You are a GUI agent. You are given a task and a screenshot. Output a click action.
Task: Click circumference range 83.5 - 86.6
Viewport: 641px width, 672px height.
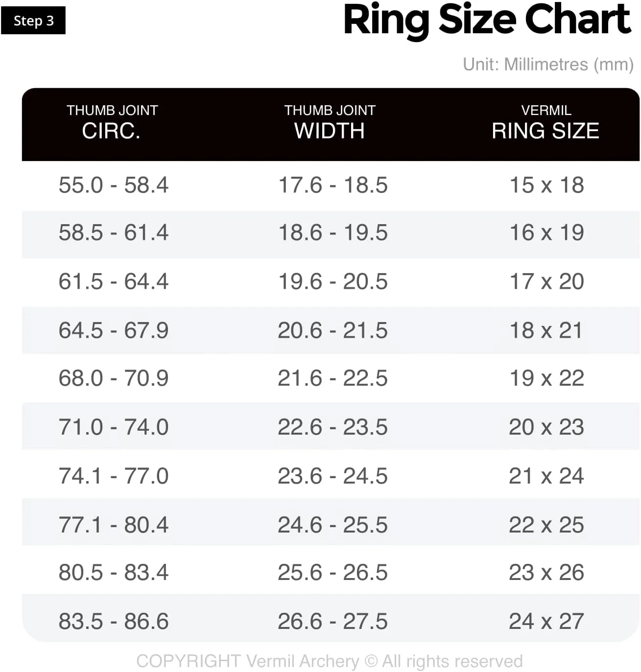[114, 622]
